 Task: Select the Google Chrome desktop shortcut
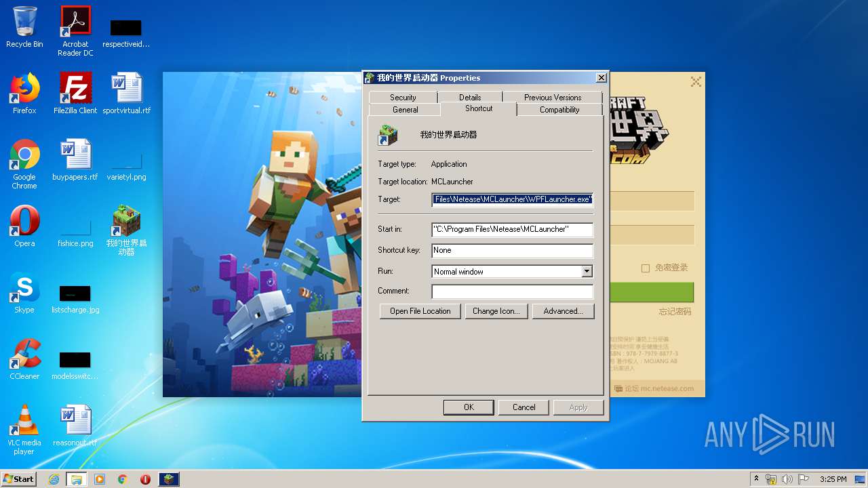(24, 164)
